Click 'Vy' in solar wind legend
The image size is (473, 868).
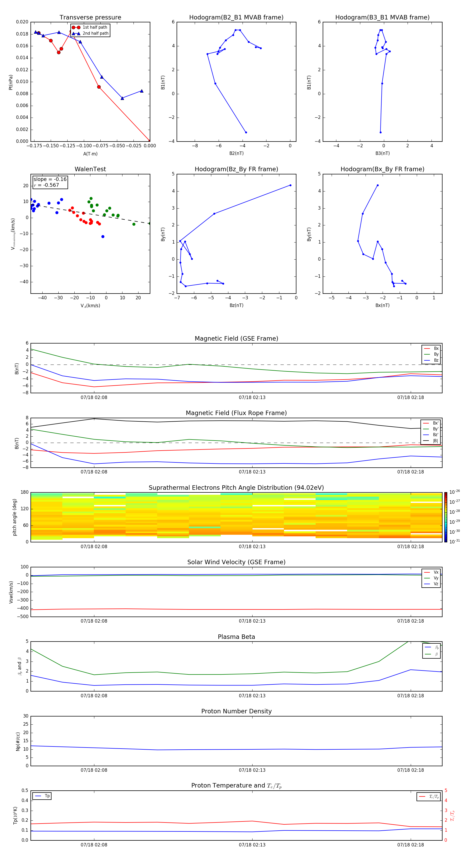431,578
